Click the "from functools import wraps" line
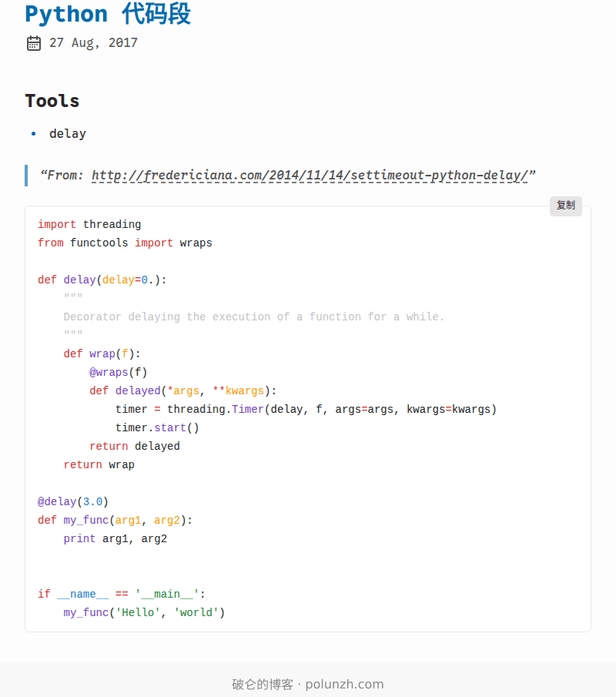The width and height of the screenshot is (616, 697). point(125,243)
